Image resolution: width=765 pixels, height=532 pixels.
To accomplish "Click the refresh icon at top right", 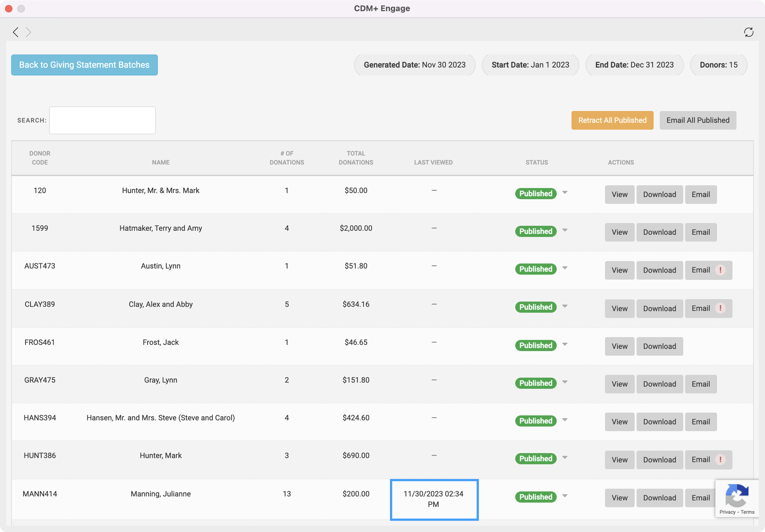I will pos(749,32).
